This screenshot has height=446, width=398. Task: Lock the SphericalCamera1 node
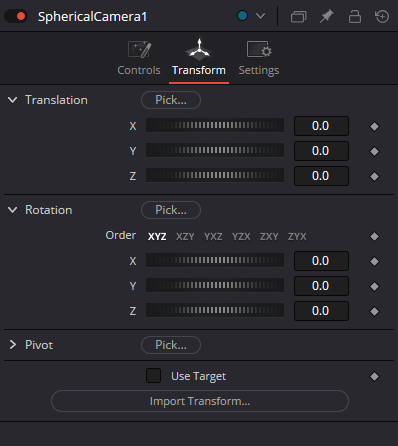pos(355,16)
